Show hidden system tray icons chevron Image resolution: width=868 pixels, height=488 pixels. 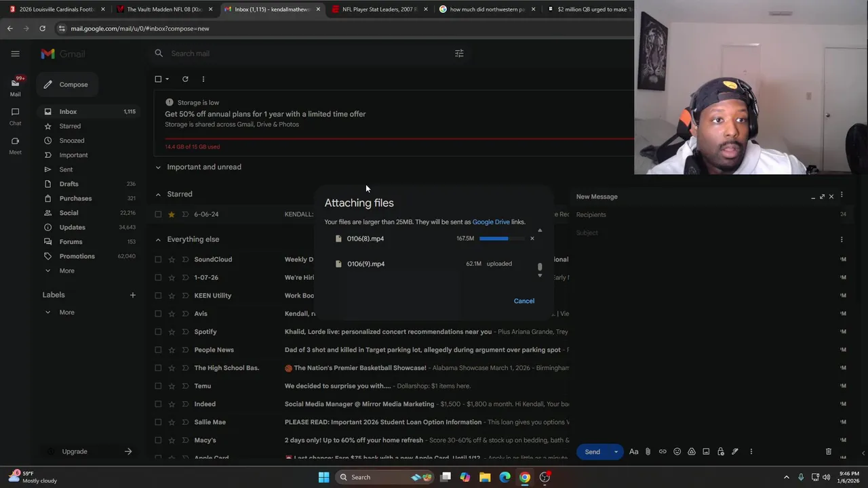pyautogui.click(x=787, y=477)
